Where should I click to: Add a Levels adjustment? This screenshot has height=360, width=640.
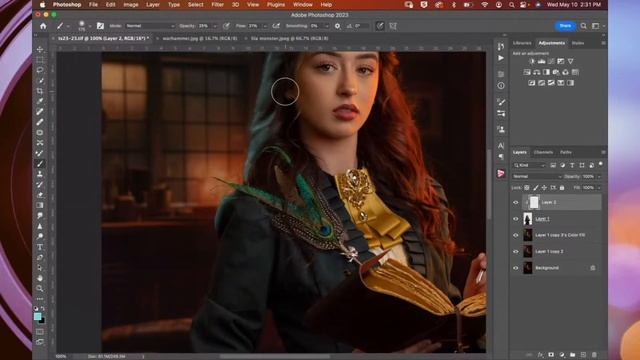click(x=541, y=61)
